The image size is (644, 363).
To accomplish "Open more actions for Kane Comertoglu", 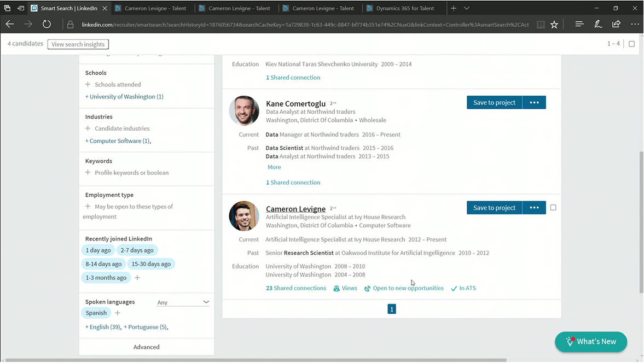I will (x=535, y=103).
